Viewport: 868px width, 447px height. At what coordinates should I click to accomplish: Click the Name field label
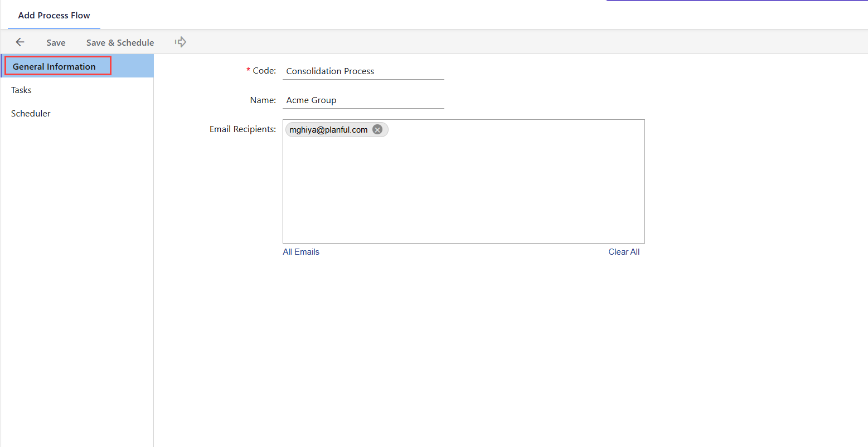(263, 100)
